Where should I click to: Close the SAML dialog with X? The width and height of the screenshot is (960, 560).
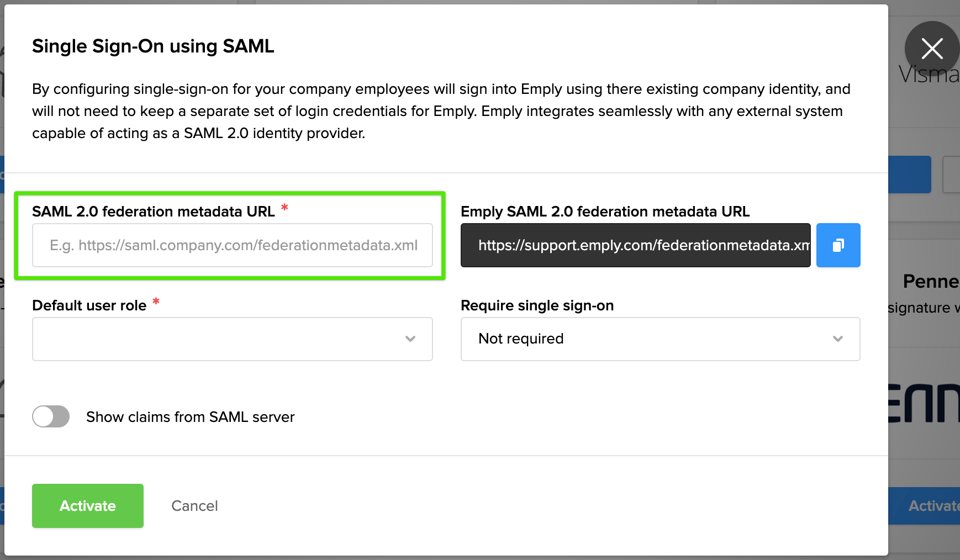click(x=932, y=49)
